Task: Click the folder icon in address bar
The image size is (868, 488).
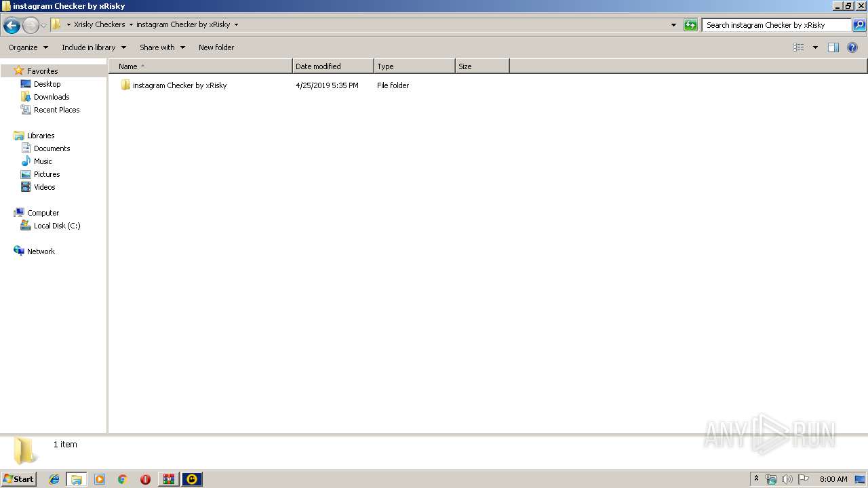Action: tap(56, 24)
